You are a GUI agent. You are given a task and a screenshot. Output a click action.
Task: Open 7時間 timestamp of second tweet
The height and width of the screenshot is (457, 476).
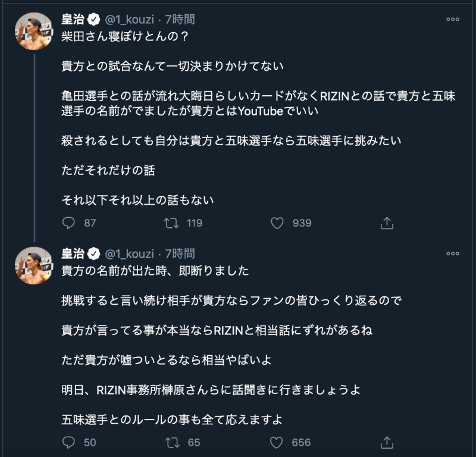tap(180, 254)
